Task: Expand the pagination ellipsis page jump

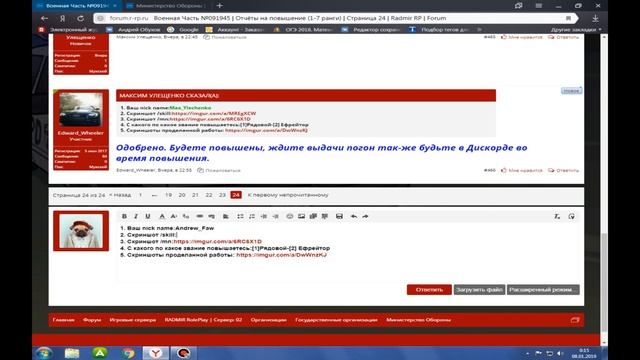Action: coord(154,195)
